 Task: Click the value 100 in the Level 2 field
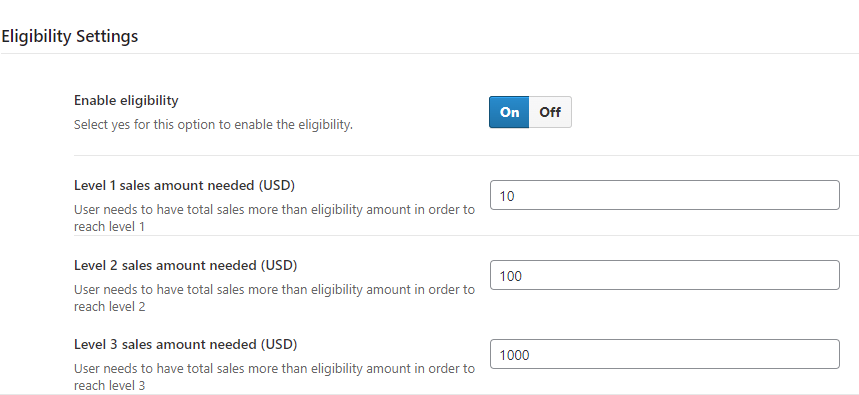point(511,276)
